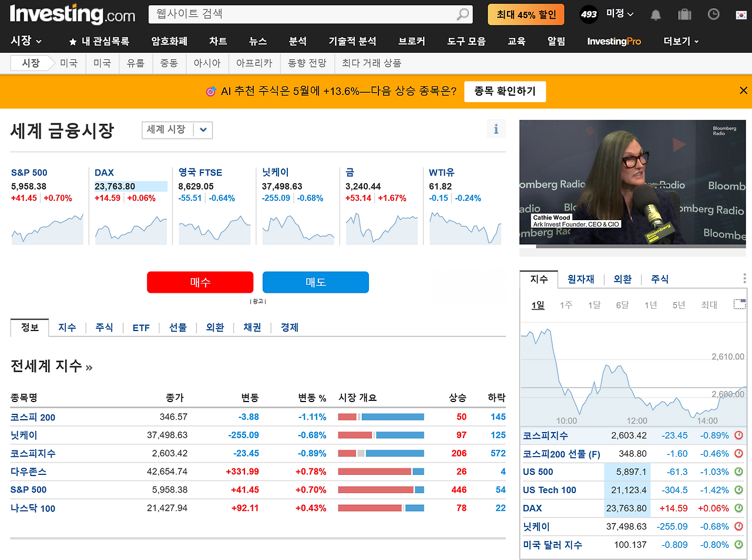This screenshot has height=560, width=752.
Task: Expand the 더보기 menu chevron
Action: pos(696,41)
